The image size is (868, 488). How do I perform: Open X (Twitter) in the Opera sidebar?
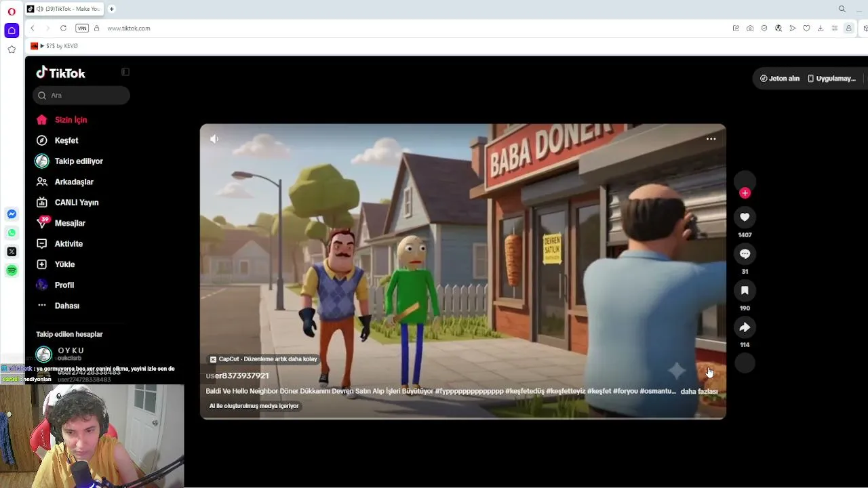[12, 251]
